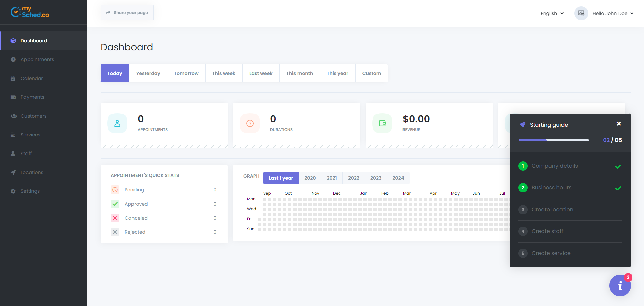Click the info bubble with notification badge
The image size is (644, 306).
[620, 286]
